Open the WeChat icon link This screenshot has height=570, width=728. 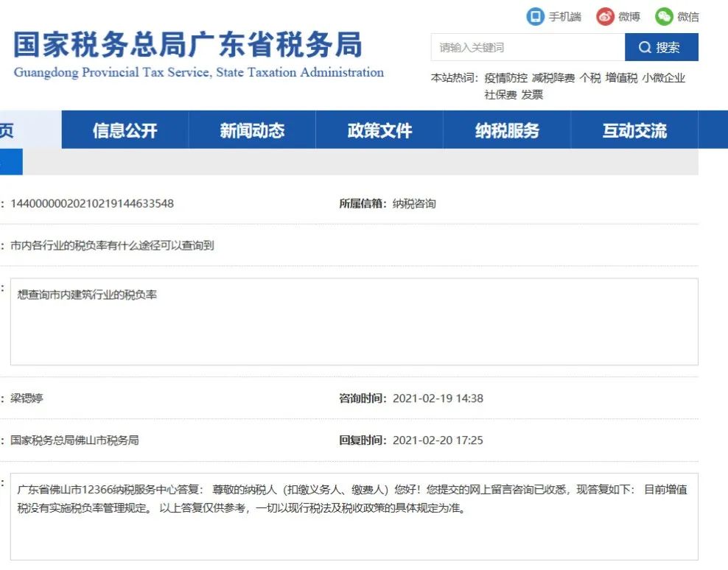[664, 17]
